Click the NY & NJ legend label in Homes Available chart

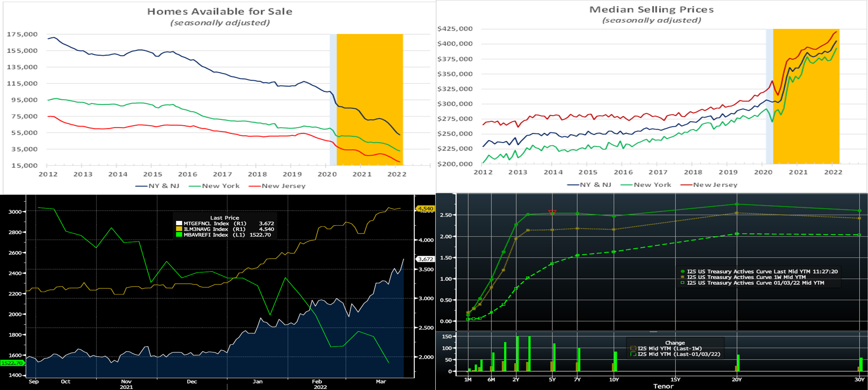tap(164, 186)
